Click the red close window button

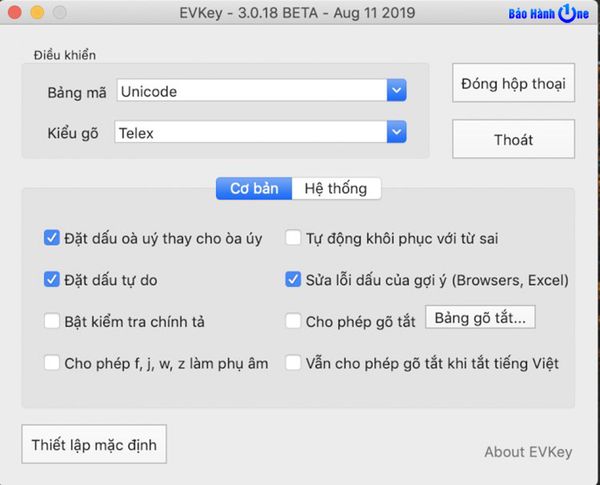click(17, 14)
